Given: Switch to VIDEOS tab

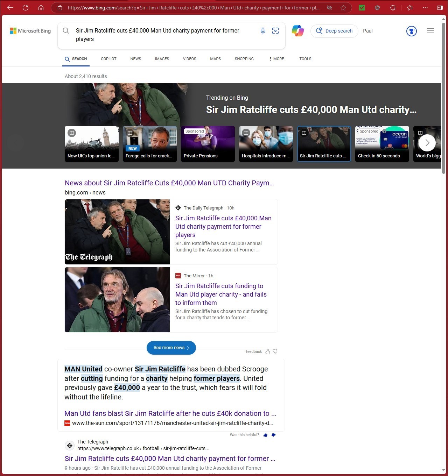Looking at the screenshot, I should (190, 59).
